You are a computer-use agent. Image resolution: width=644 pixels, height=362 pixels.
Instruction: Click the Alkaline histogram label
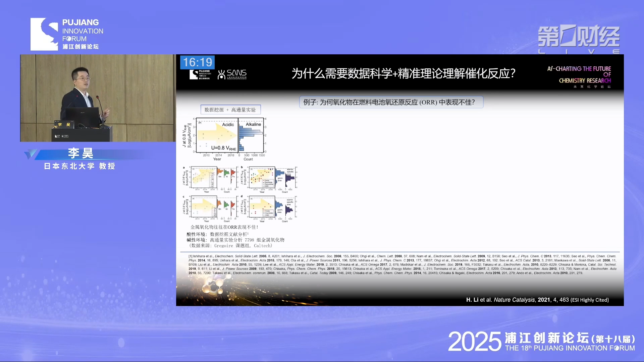point(253,124)
